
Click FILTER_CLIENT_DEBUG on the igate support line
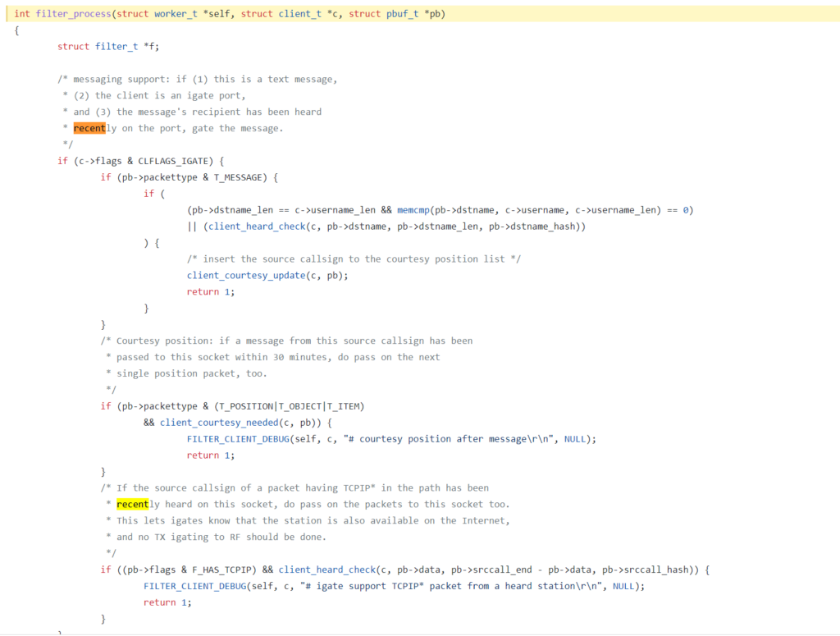194,586
